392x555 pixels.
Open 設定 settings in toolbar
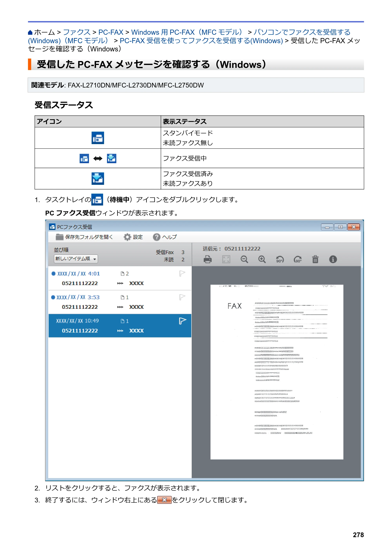click(133, 237)
